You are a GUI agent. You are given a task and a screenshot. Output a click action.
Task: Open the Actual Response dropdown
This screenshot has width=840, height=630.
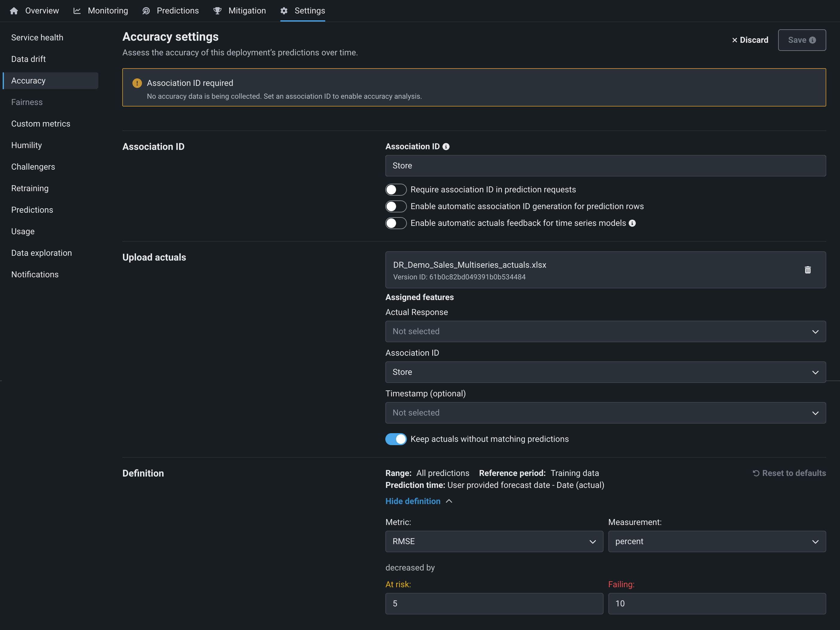pos(605,331)
